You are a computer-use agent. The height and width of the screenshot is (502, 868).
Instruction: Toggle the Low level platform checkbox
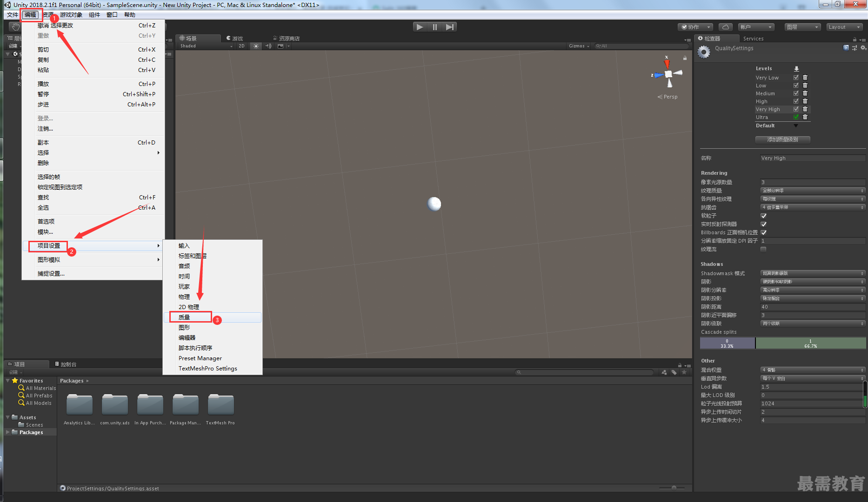click(x=796, y=86)
